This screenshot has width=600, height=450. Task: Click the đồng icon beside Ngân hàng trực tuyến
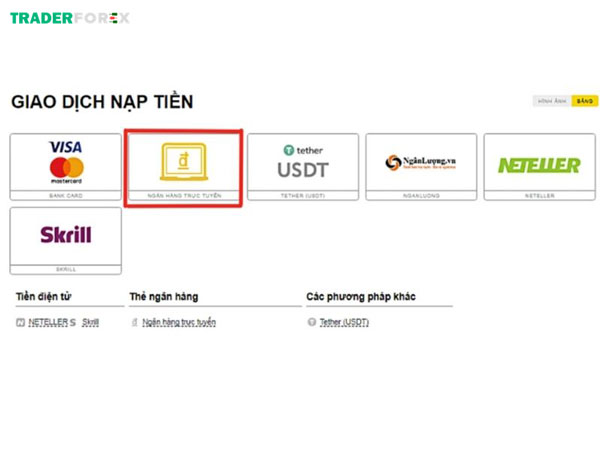[135, 323]
